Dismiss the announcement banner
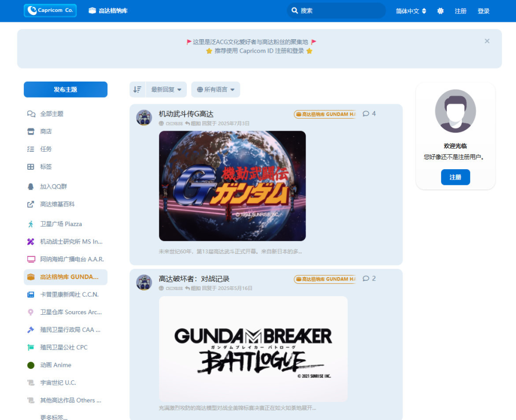516x420 pixels. click(x=487, y=41)
